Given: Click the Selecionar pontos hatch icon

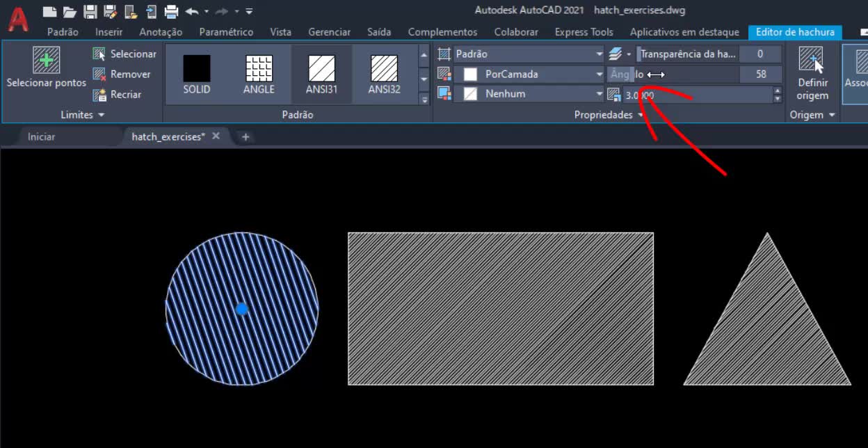Looking at the screenshot, I should click(x=46, y=61).
